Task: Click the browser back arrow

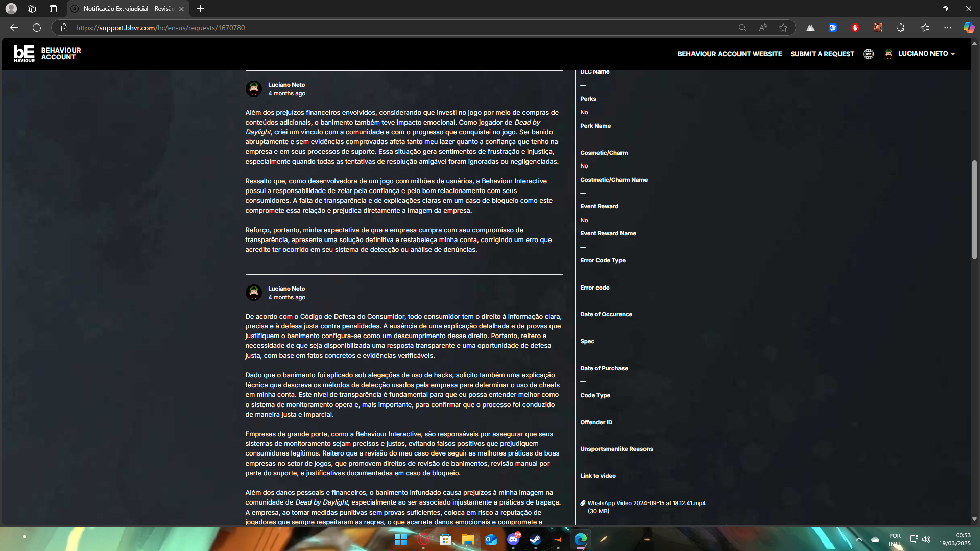Action: pyautogui.click(x=14, y=28)
